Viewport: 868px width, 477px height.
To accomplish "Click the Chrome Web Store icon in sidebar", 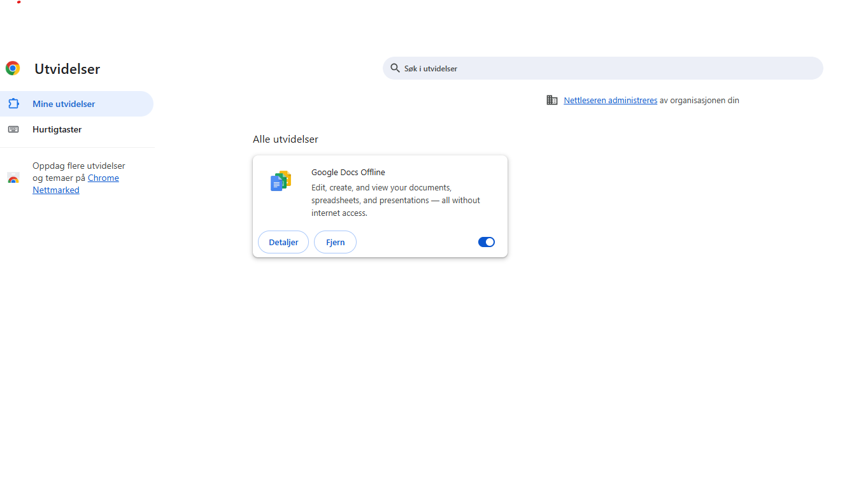I will pyautogui.click(x=13, y=178).
